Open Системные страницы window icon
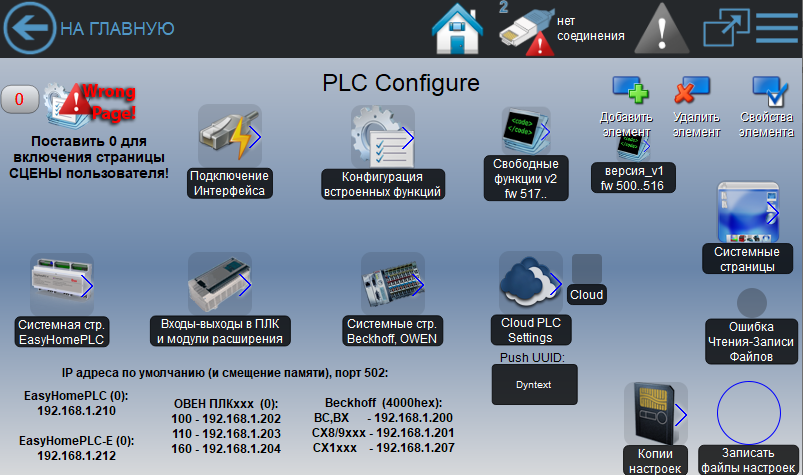This screenshot has height=475, width=803. click(748, 213)
